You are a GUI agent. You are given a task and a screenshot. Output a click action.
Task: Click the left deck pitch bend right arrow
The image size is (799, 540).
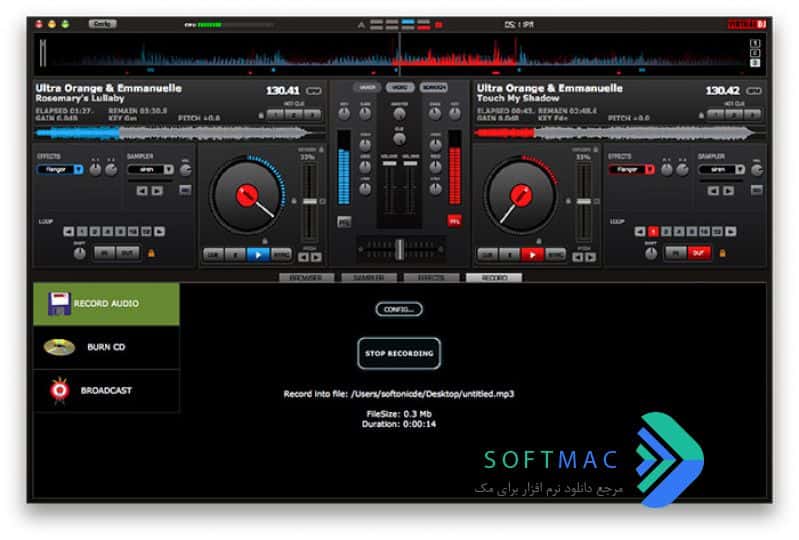(x=316, y=257)
